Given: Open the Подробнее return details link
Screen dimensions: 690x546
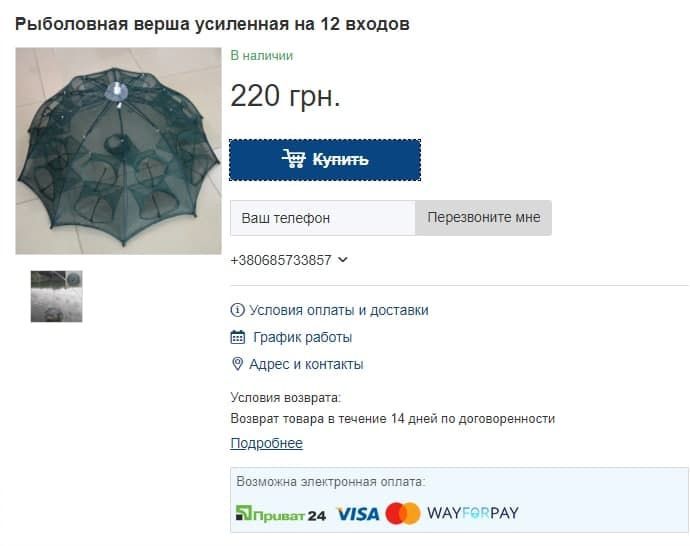Looking at the screenshot, I should [x=267, y=443].
